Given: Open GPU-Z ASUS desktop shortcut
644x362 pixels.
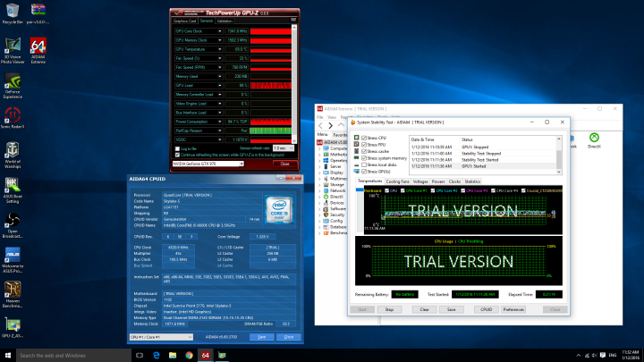Looking at the screenshot, I should (x=13, y=327).
